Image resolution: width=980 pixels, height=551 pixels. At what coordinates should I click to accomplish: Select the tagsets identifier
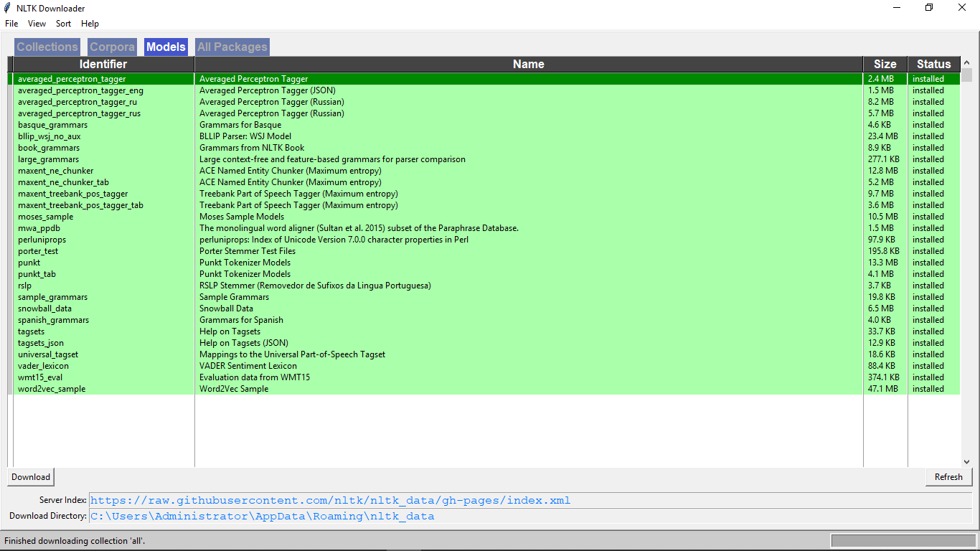tap(31, 331)
